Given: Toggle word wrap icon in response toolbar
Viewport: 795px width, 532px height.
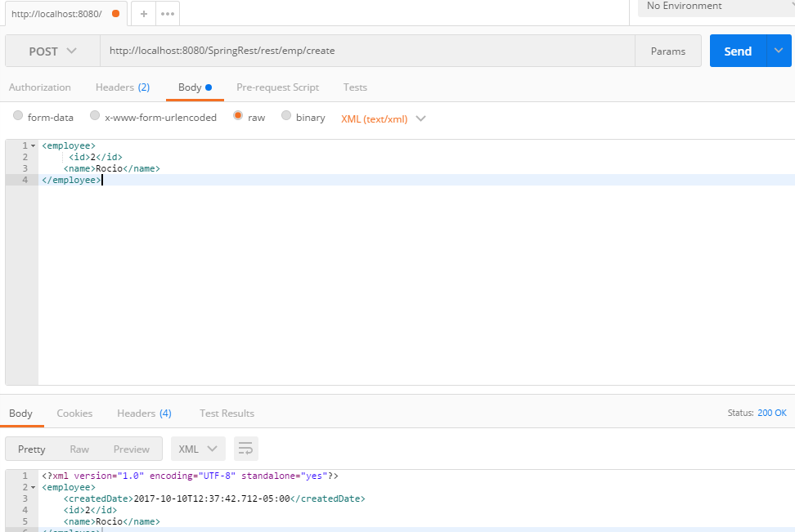Looking at the screenshot, I should click(246, 449).
